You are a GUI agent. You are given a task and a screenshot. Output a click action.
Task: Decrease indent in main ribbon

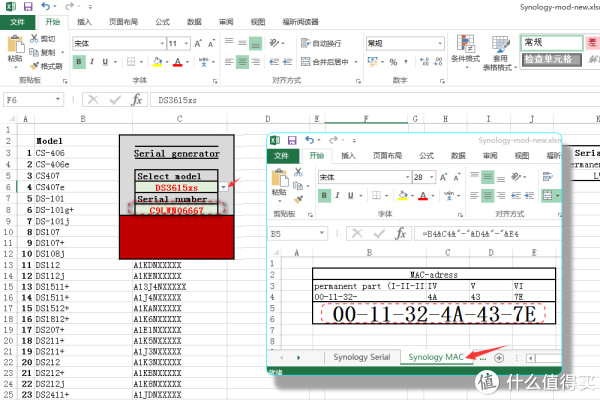coord(274,62)
